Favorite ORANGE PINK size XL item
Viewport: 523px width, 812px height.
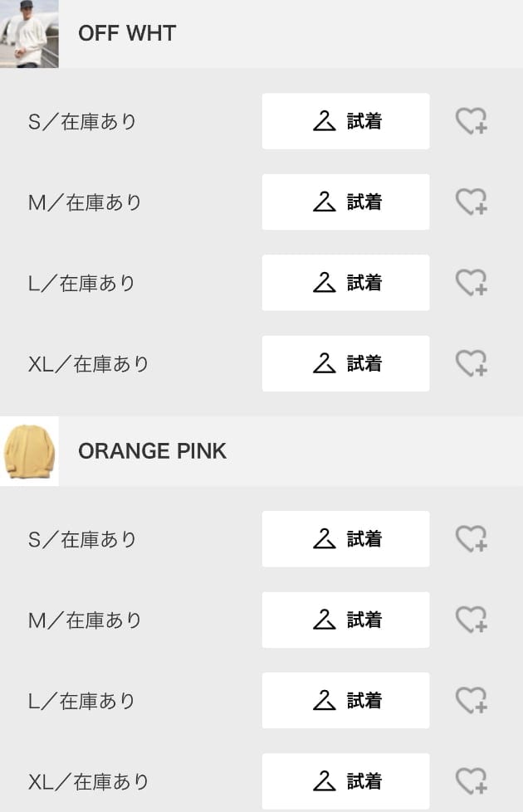(472, 781)
